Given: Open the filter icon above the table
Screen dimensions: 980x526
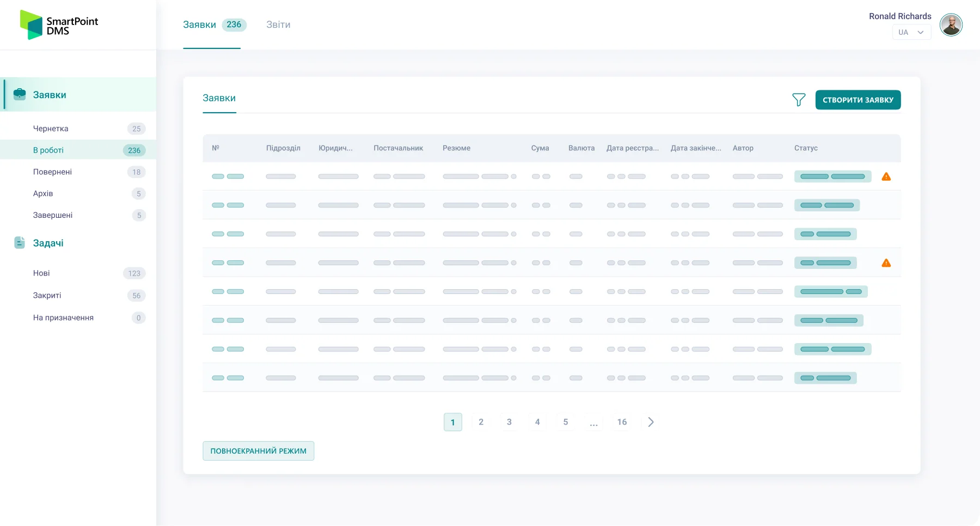Looking at the screenshot, I should coord(799,100).
